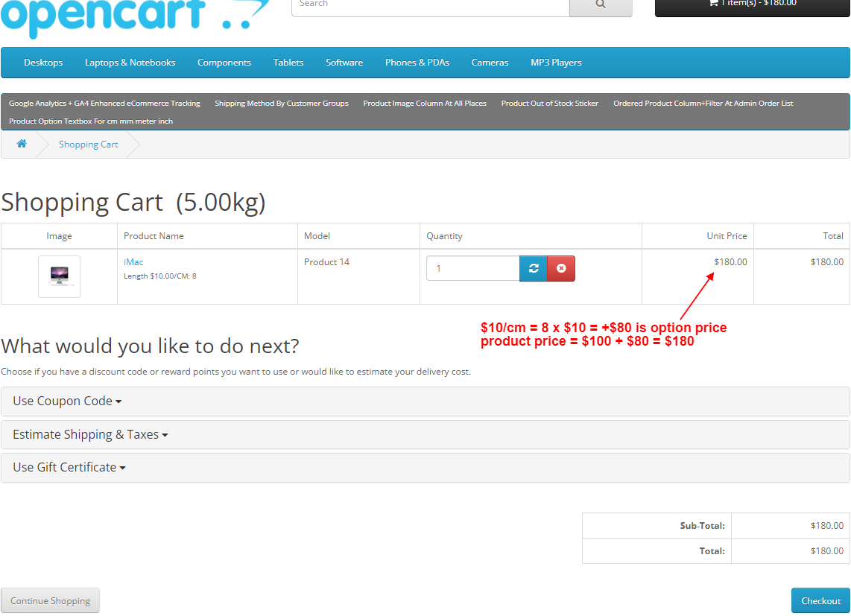Click the Product Name column header
Screen dimensions: 851x616
pos(154,235)
